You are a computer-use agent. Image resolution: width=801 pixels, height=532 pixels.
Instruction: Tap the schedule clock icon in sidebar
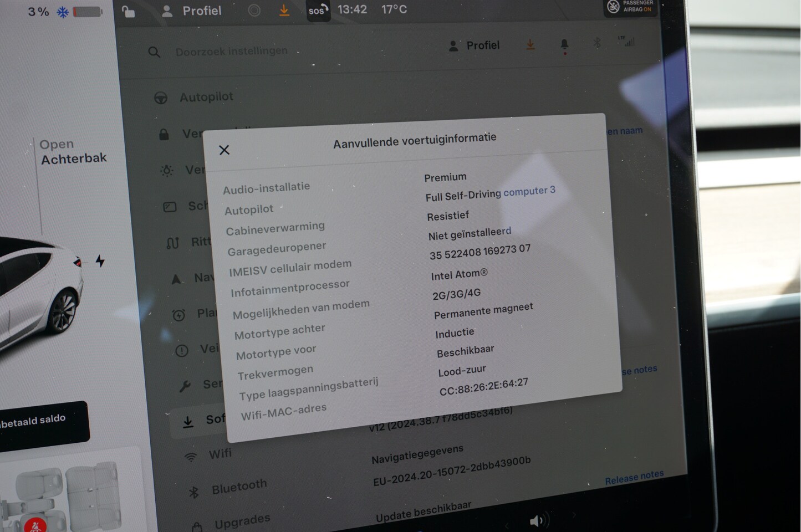178,315
